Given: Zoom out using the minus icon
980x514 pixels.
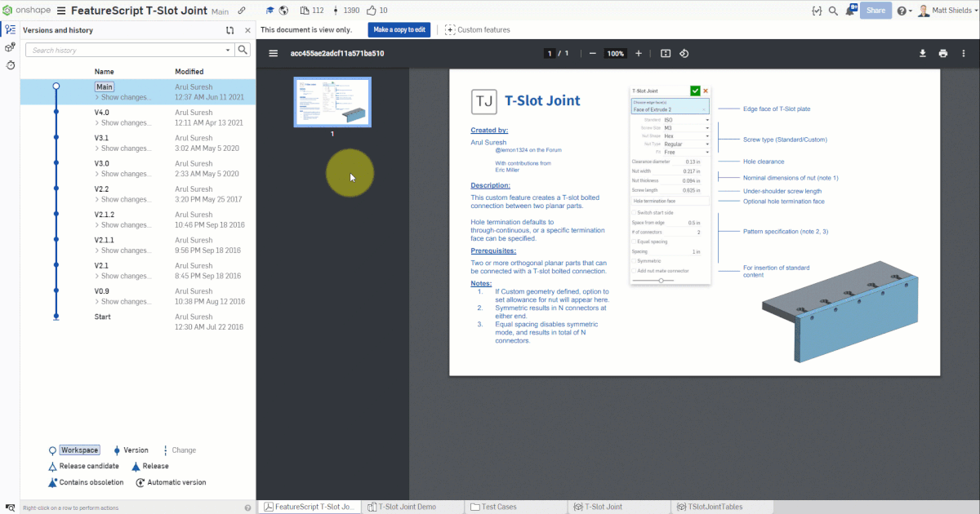Looking at the screenshot, I should [x=591, y=52].
